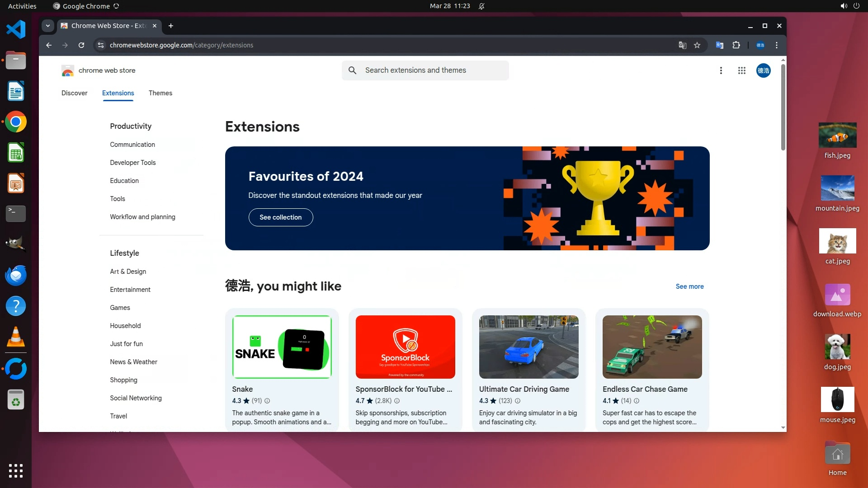868x488 pixels.
Task: Click the page reload icon
Action: click(81, 45)
